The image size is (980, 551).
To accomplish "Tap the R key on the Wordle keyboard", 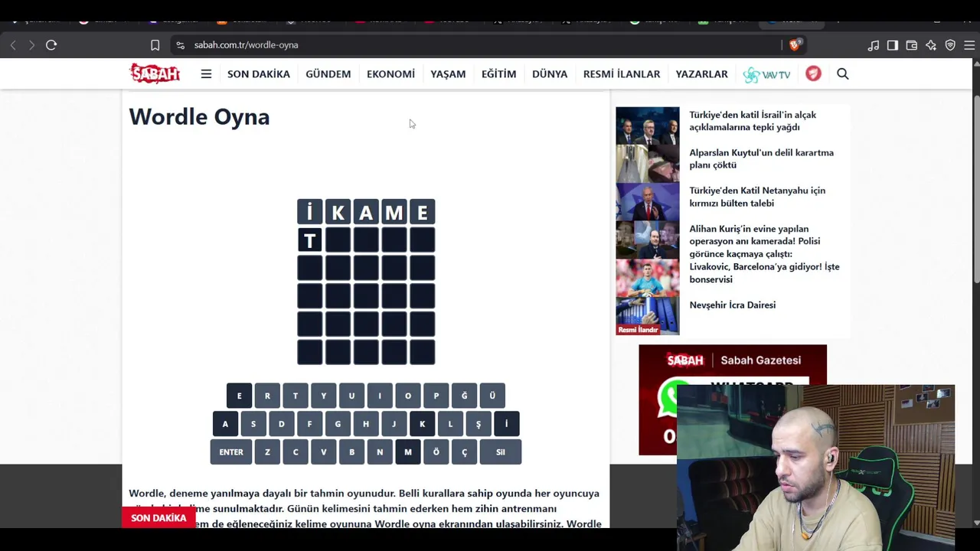I will tap(267, 396).
